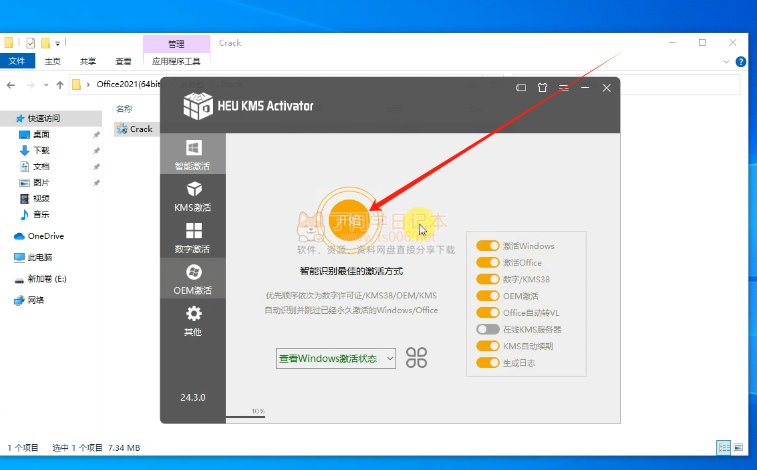The height and width of the screenshot is (470, 757).
Task: Open the 应用程序工具 ribbon tab
Action: click(x=176, y=61)
